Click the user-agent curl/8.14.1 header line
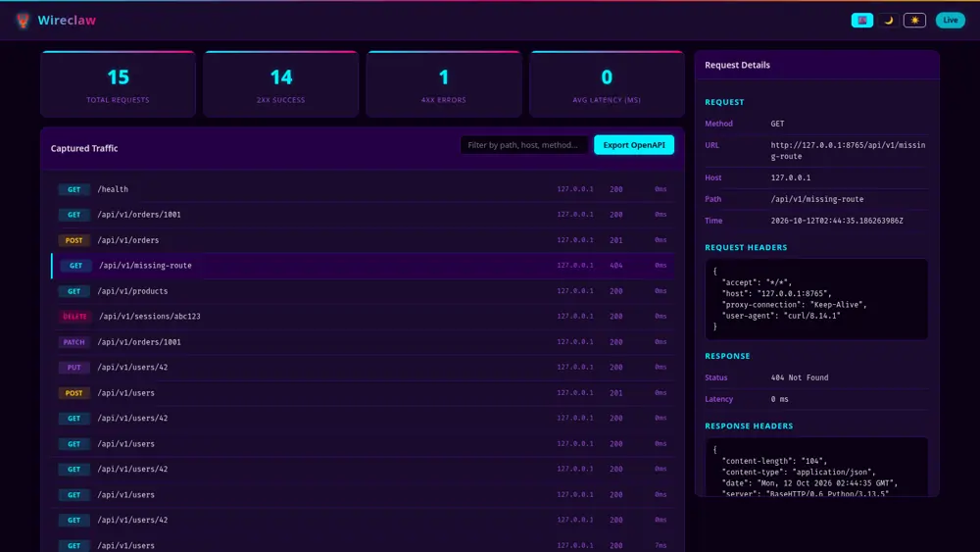This screenshot has width=980, height=552. click(781, 317)
